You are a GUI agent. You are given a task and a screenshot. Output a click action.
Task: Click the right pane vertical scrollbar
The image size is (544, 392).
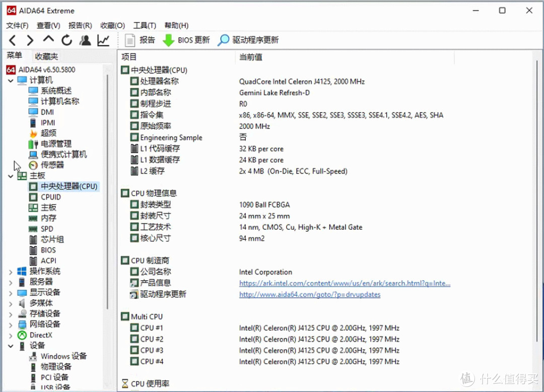click(537, 201)
